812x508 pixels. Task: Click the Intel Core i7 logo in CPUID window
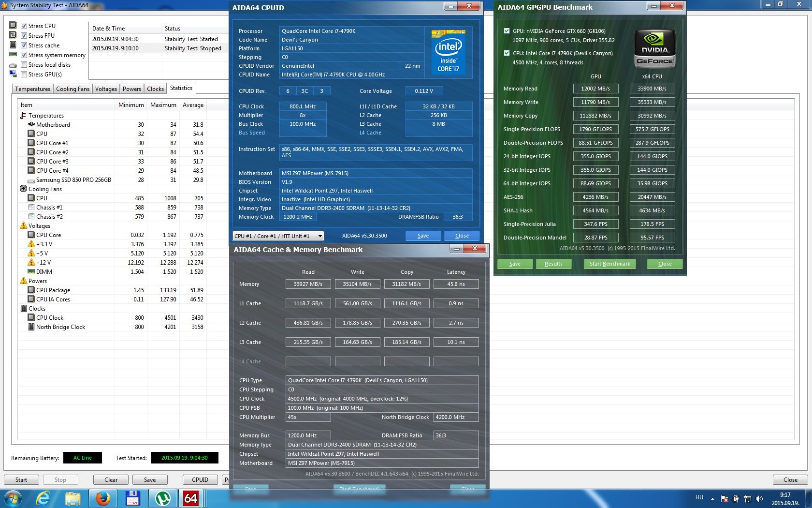tap(449, 52)
